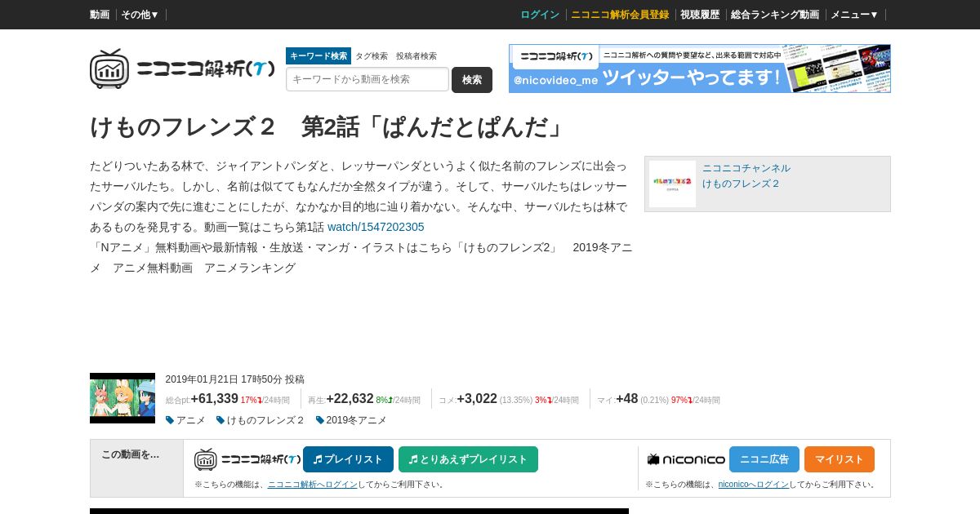This screenshot has height=514, width=980.
Task: Open the niconicoへログイン link
Action: pyautogui.click(x=754, y=485)
